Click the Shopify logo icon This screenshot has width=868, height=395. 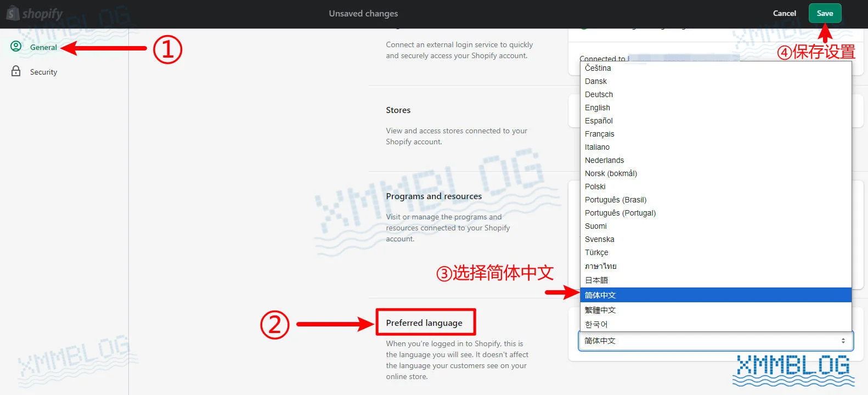[13, 13]
